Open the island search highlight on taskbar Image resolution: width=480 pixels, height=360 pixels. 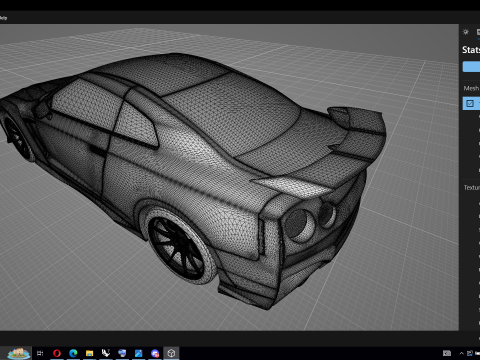point(19,353)
